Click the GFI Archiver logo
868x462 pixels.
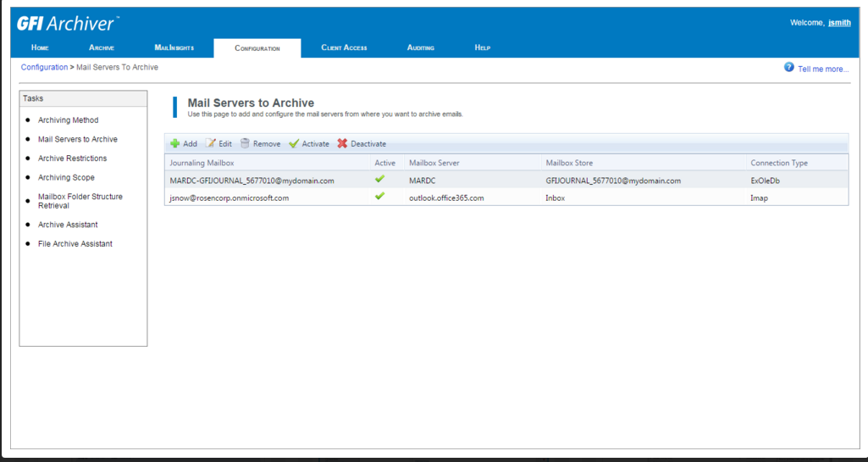tap(67, 23)
